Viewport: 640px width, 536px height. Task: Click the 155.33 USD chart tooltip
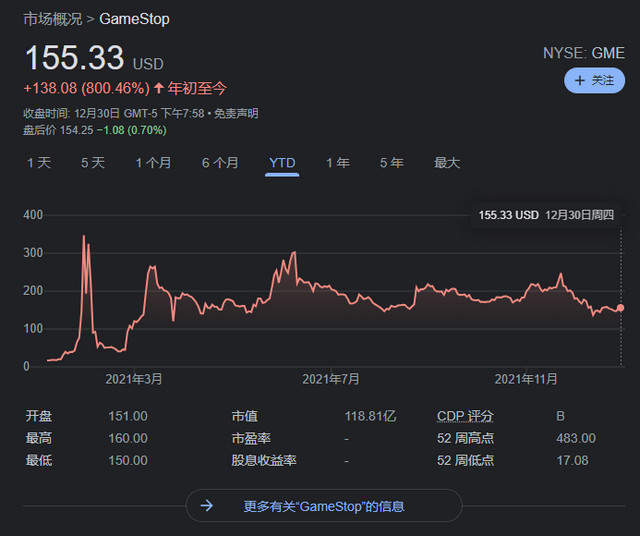point(546,215)
